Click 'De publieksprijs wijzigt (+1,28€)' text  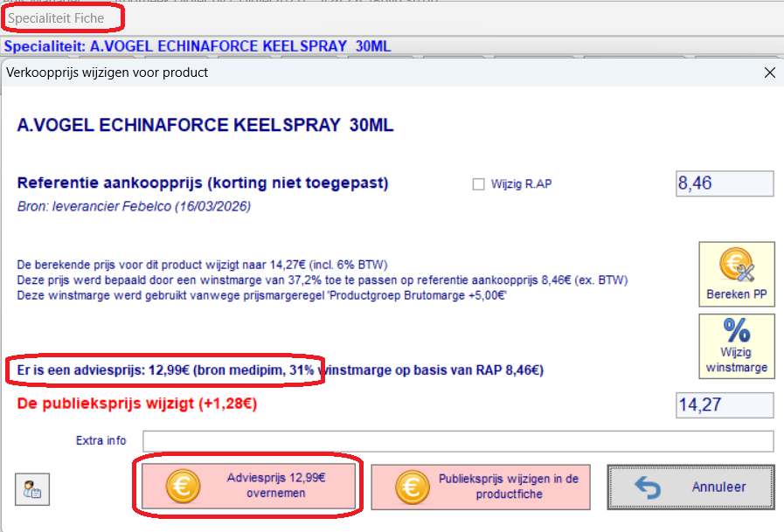pos(137,404)
